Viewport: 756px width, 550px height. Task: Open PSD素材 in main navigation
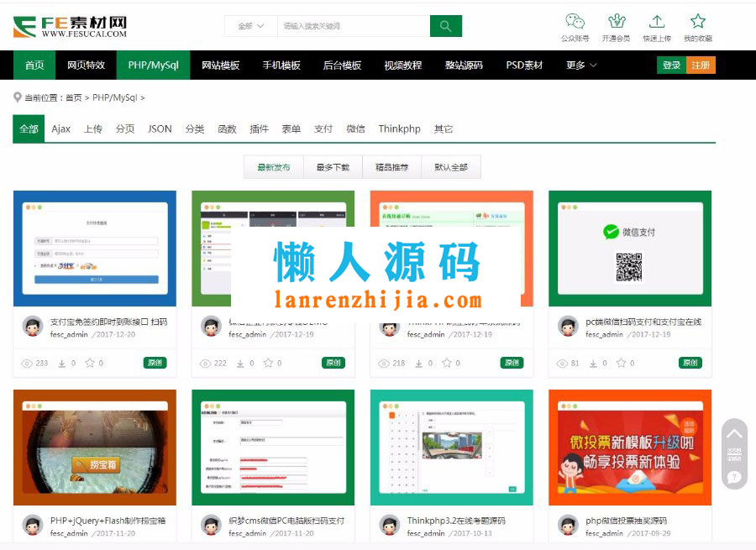[524, 65]
